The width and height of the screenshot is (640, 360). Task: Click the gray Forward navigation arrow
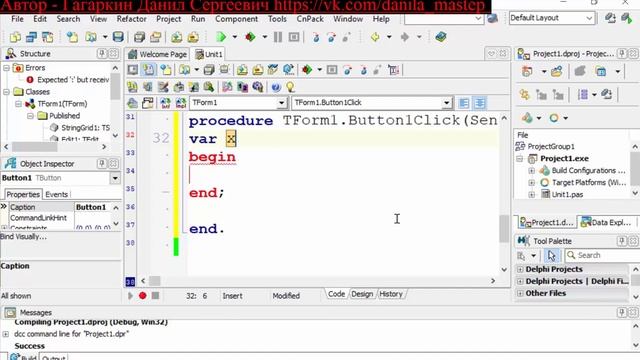[x=404, y=37]
